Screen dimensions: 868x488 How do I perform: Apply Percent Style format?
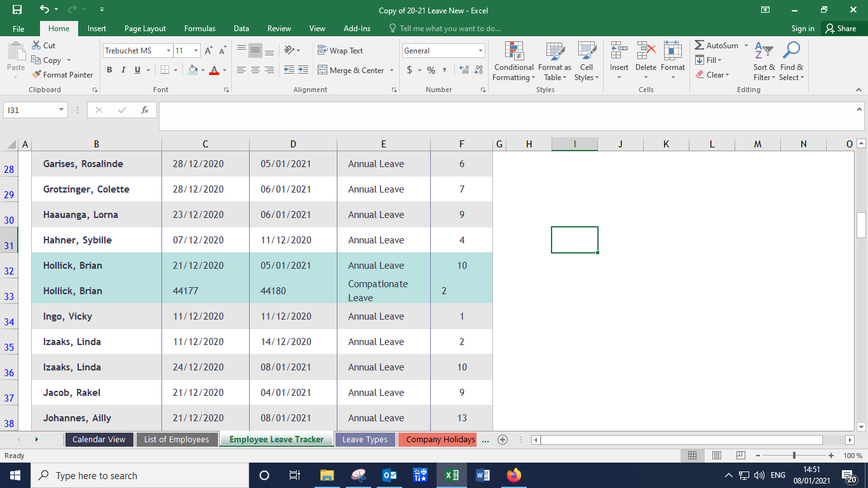coord(431,70)
